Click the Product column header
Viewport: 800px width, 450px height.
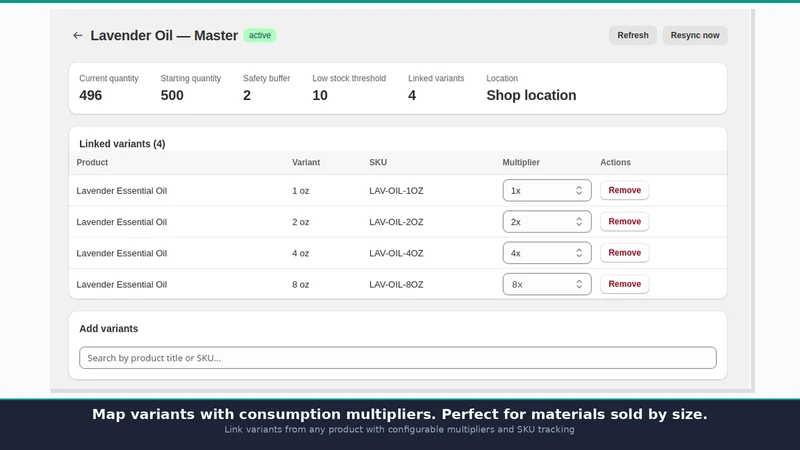click(92, 162)
